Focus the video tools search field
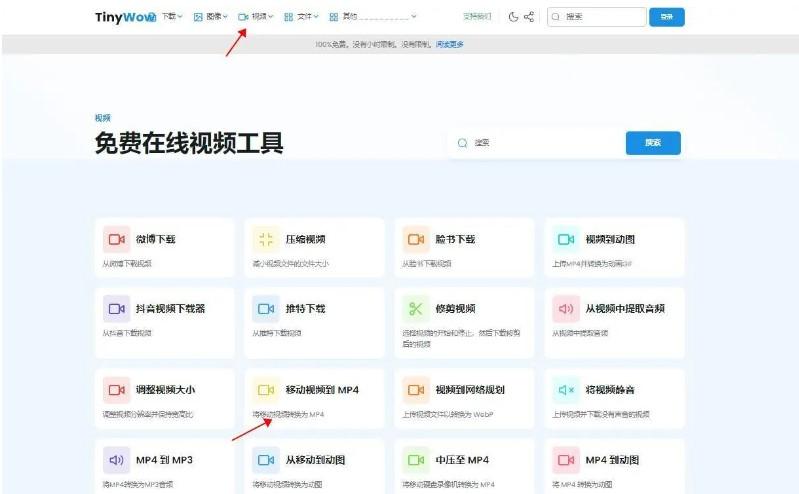799x494 pixels. 537,143
